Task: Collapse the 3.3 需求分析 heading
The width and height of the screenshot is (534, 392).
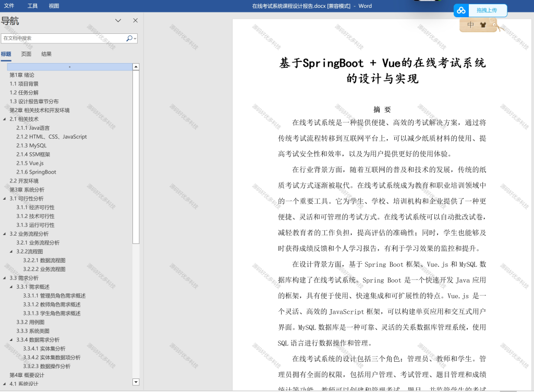Action: (x=4, y=278)
